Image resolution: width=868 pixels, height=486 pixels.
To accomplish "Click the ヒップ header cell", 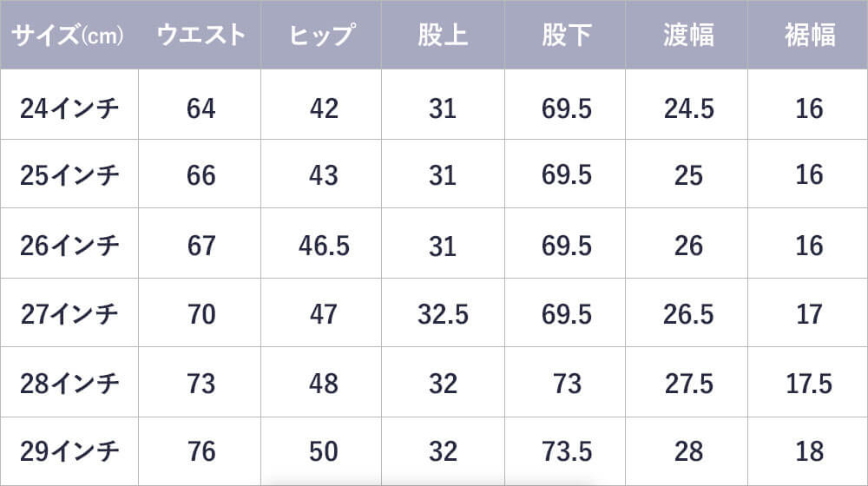I will 322,35.
